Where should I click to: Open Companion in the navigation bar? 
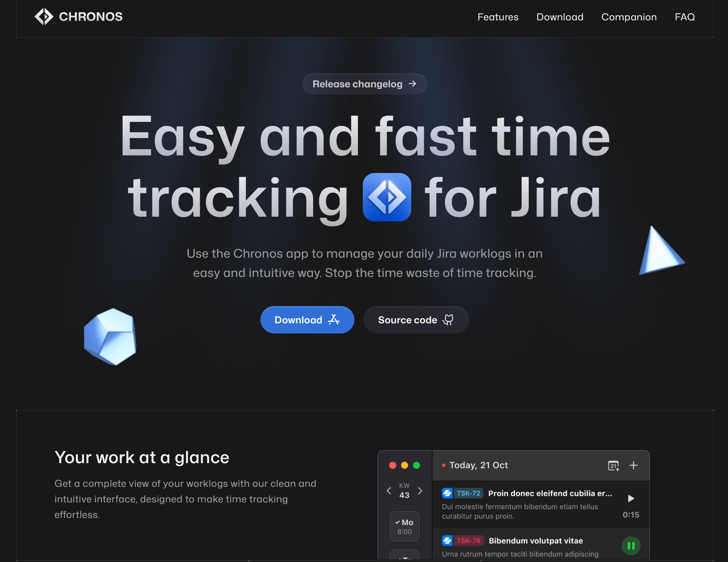629,17
